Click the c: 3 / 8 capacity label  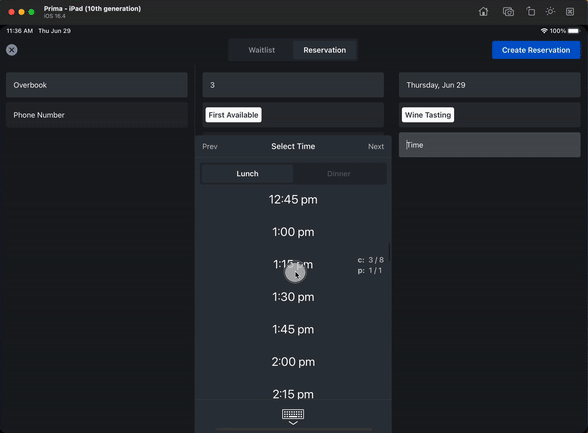point(370,260)
